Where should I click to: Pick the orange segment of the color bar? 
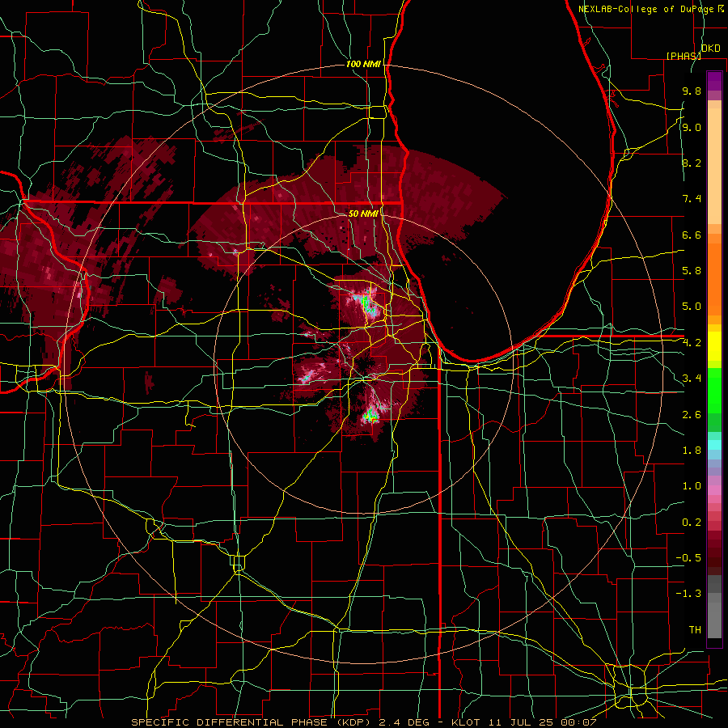point(714,278)
